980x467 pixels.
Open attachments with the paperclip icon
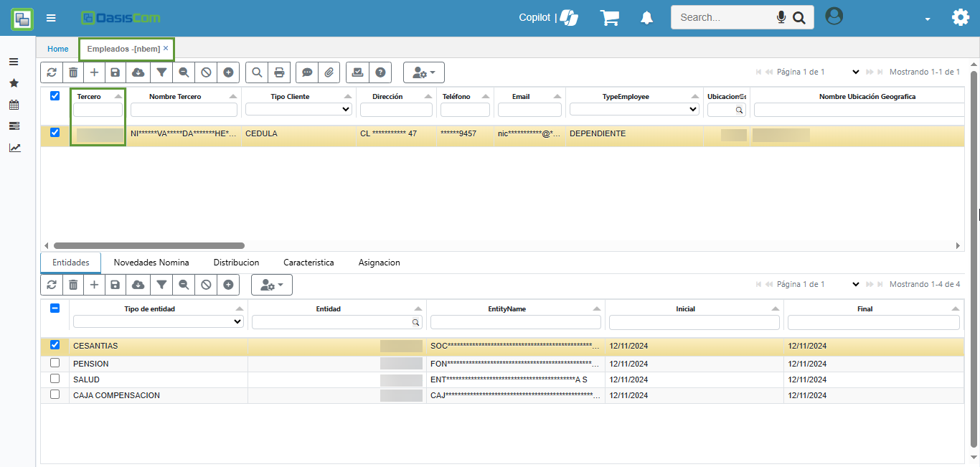[329, 72]
